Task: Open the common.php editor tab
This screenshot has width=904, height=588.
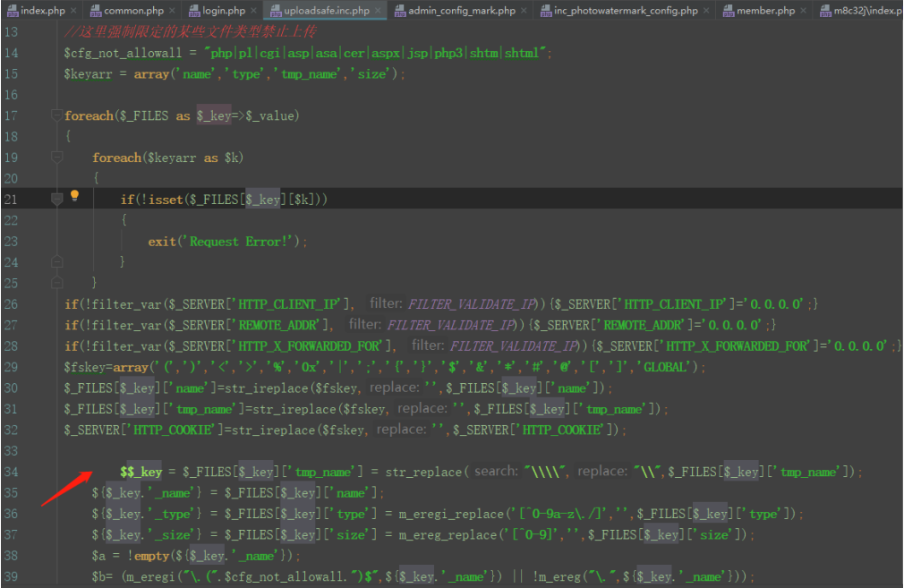Action: (133, 11)
